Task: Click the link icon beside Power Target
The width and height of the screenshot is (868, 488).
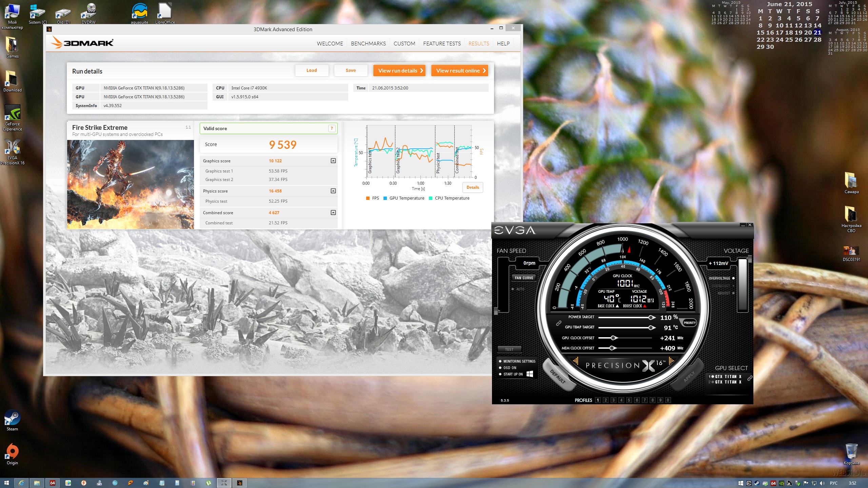Action: point(558,323)
